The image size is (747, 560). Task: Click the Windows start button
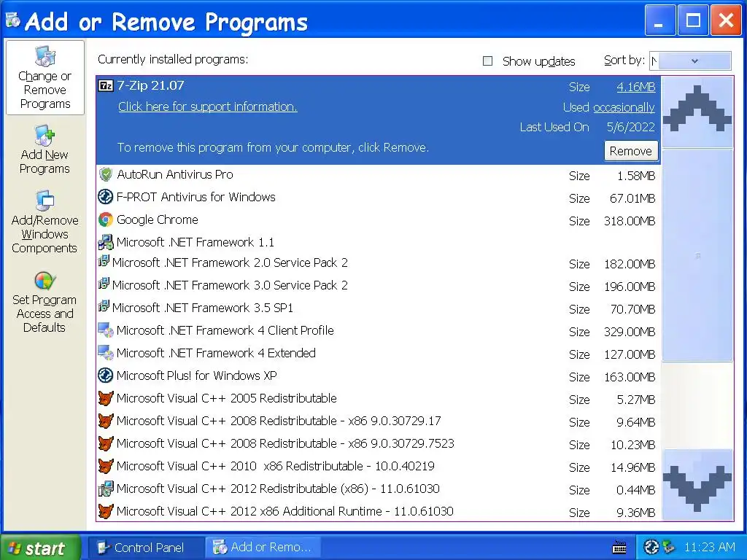point(41,548)
